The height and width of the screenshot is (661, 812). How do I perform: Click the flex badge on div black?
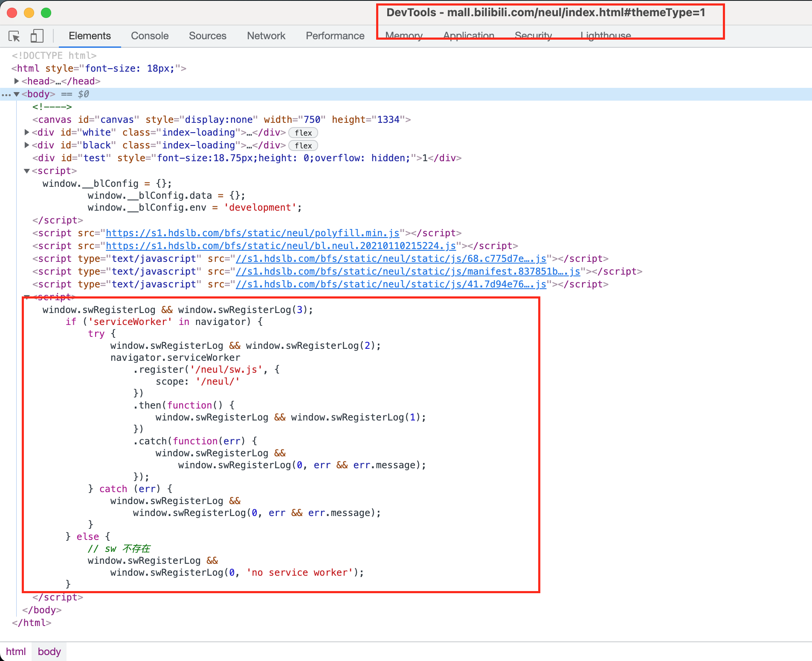[x=303, y=146]
